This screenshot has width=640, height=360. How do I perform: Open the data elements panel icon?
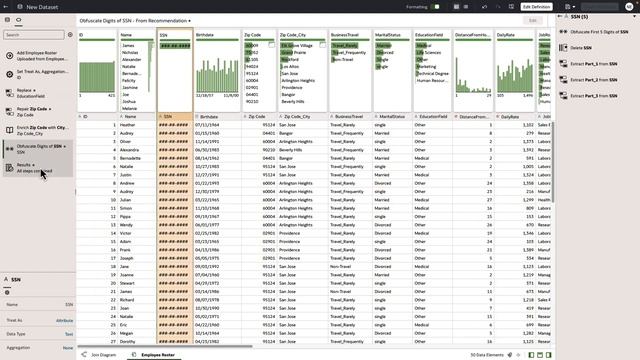coord(7,20)
